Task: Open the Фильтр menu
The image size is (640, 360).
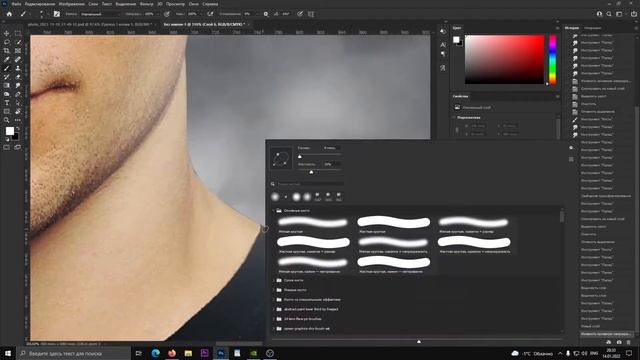Action: pos(147,4)
